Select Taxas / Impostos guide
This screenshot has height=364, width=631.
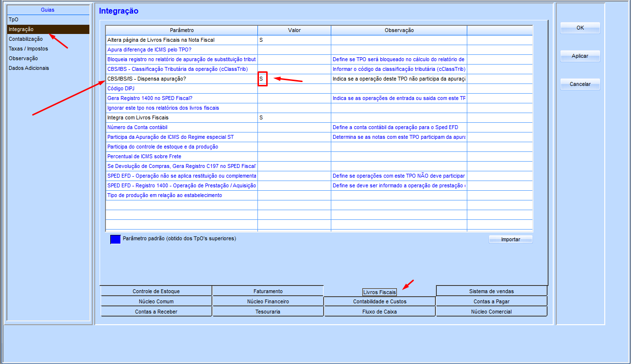pyautogui.click(x=28, y=49)
